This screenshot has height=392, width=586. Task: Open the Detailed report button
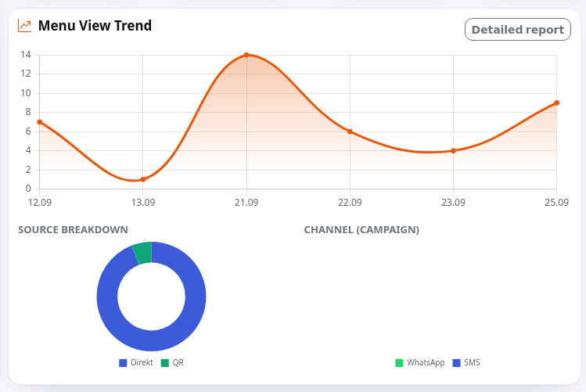518,30
